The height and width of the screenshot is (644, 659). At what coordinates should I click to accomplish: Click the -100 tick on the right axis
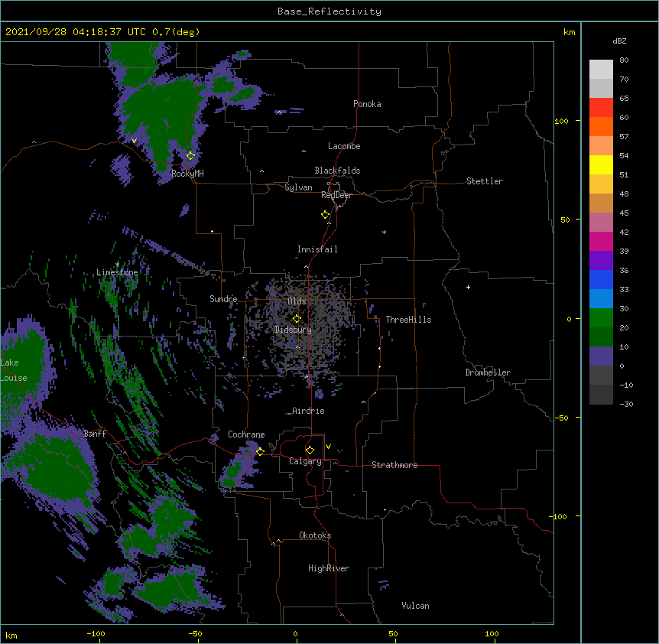click(x=559, y=516)
